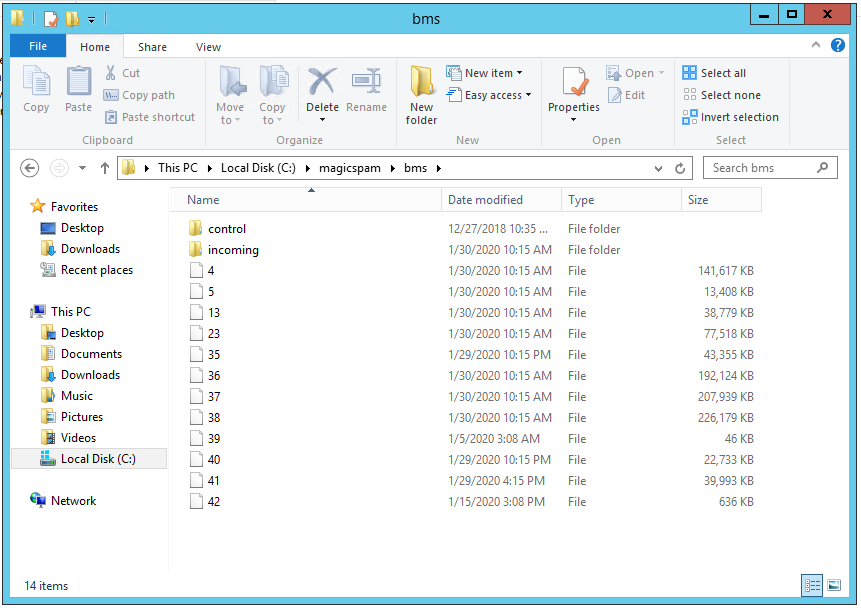Sort by the Date modified column

[485, 200]
